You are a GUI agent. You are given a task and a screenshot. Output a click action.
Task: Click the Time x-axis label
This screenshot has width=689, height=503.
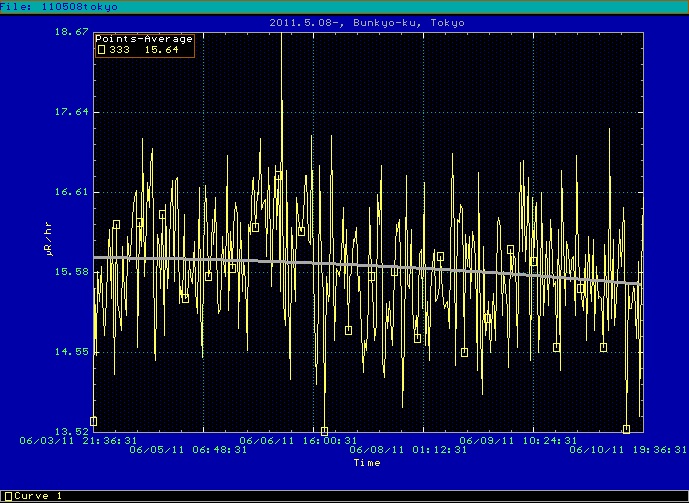coord(366,463)
